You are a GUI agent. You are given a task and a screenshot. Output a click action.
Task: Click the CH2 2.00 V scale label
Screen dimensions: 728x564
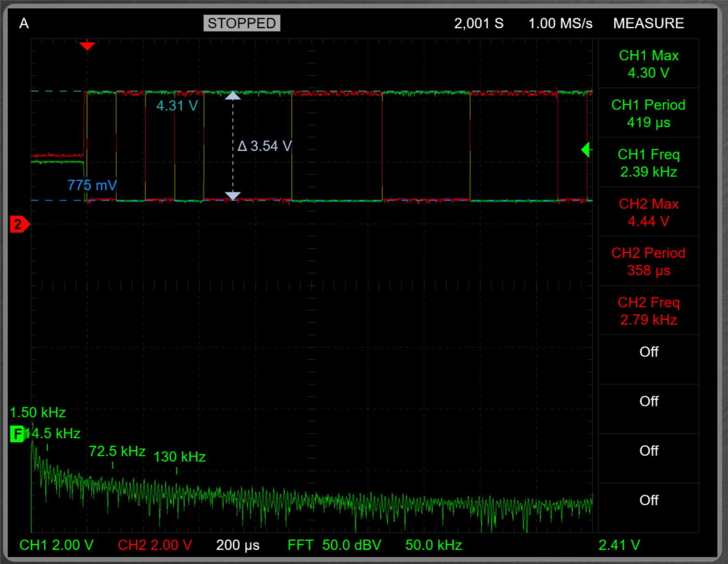(x=155, y=545)
